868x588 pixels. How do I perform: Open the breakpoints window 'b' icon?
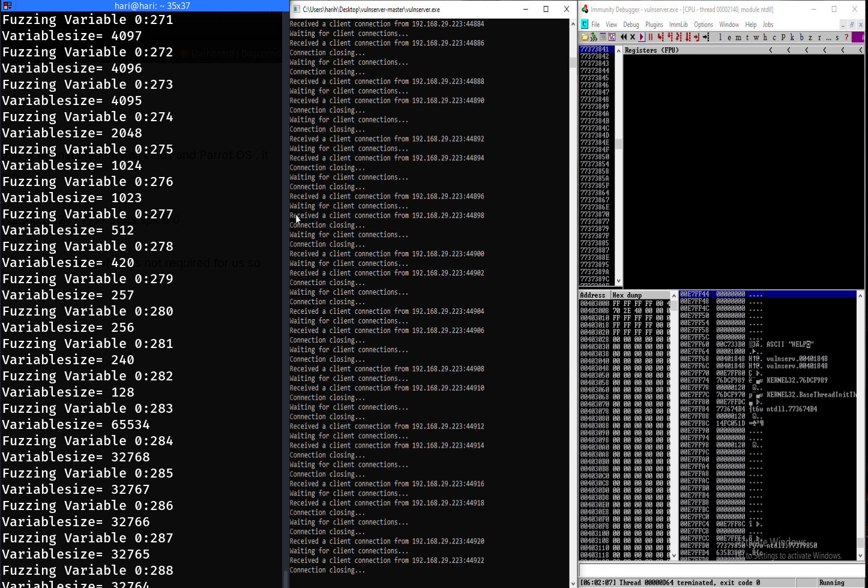[x=801, y=37]
